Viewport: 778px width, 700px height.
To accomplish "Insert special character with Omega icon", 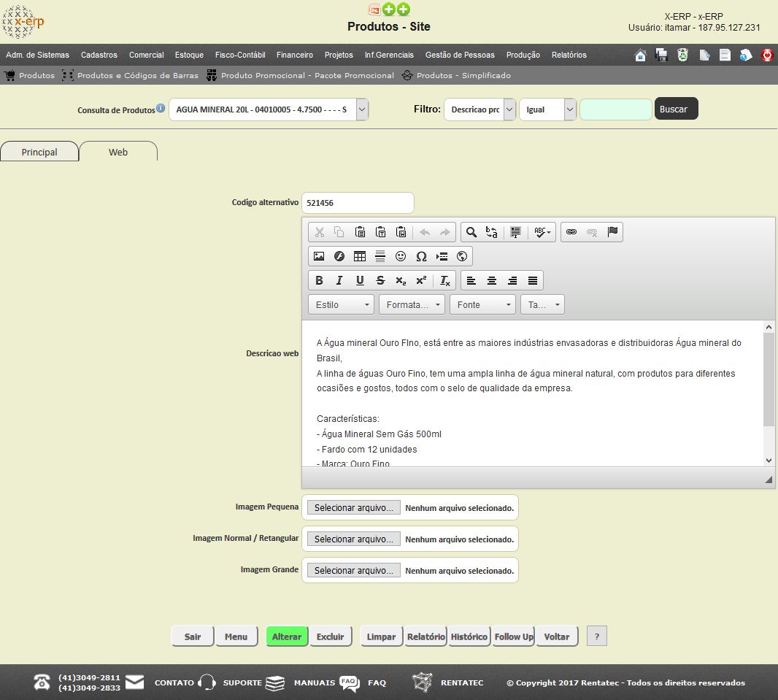I will click(x=421, y=256).
